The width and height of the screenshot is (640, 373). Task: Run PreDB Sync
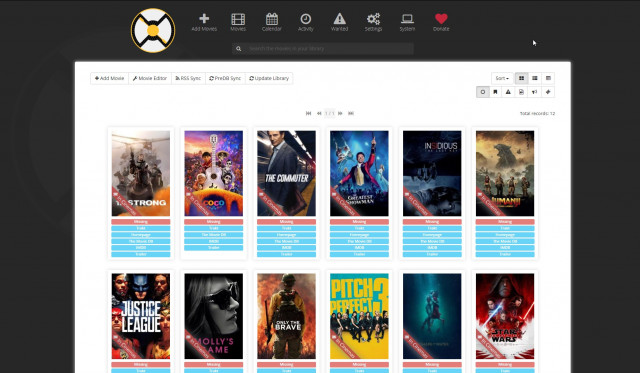click(225, 78)
